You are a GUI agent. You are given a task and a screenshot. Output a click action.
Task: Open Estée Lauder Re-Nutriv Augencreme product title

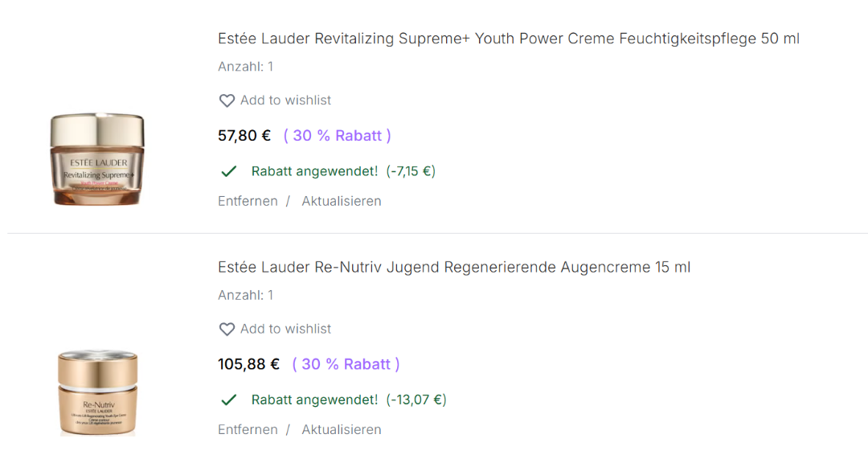click(x=454, y=267)
